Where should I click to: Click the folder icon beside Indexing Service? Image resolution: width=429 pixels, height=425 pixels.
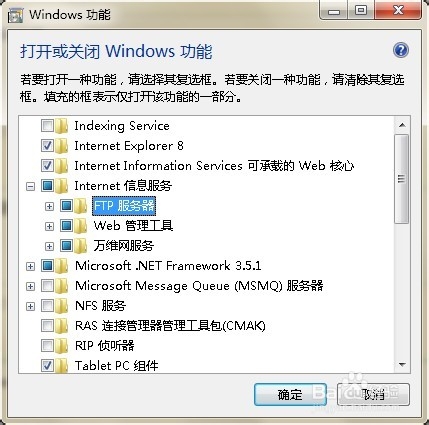point(62,126)
